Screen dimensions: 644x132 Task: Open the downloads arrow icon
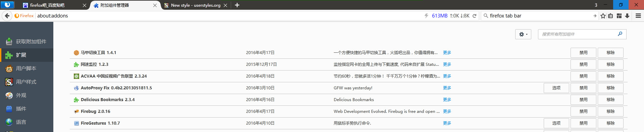coord(627,16)
